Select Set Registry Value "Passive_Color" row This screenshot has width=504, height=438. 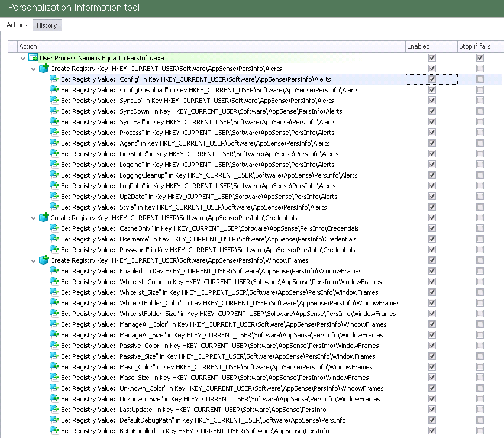220,346
